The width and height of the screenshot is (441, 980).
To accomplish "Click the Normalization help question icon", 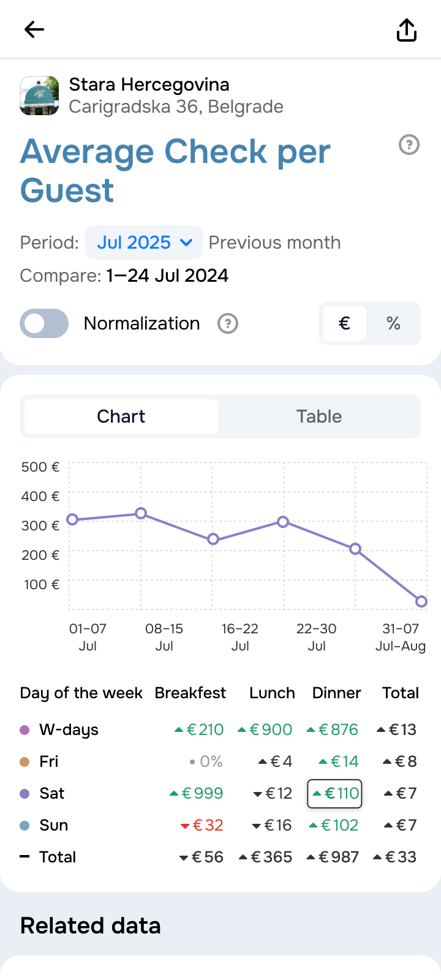I will 228,323.
